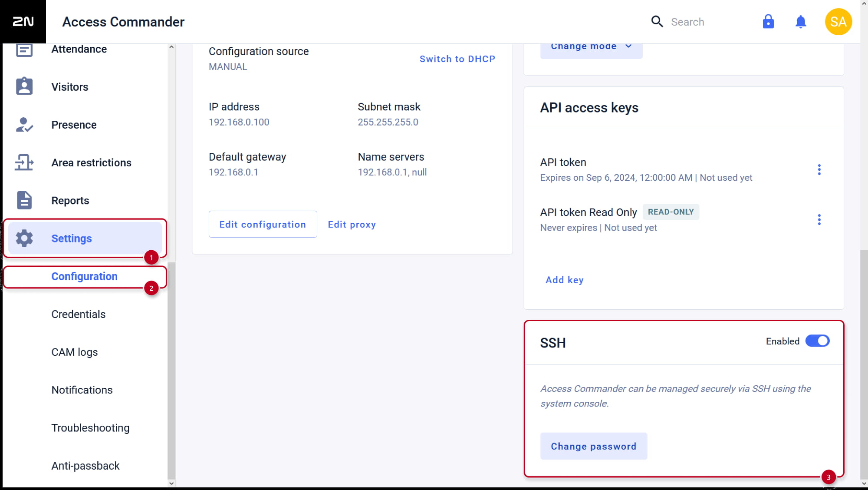The width and height of the screenshot is (868, 490).
Task: Click the Change password button
Action: pos(594,446)
